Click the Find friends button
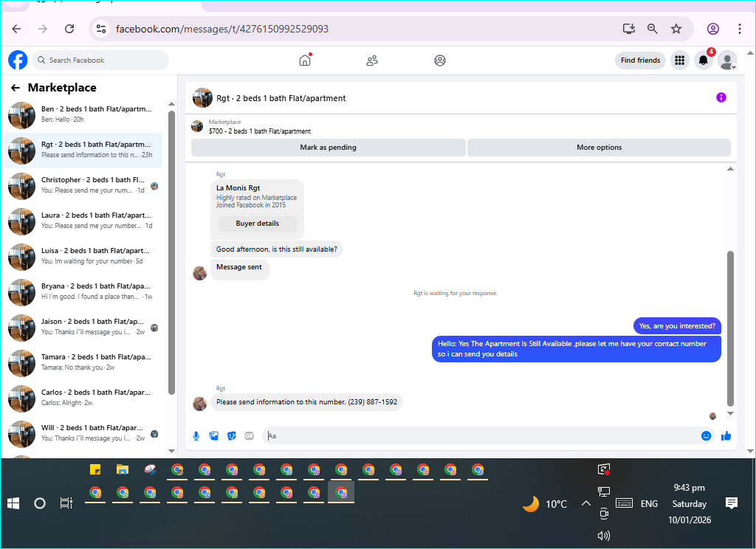This screenshot has width=756, height=549. pyautogui.click(x=640, y=61)
